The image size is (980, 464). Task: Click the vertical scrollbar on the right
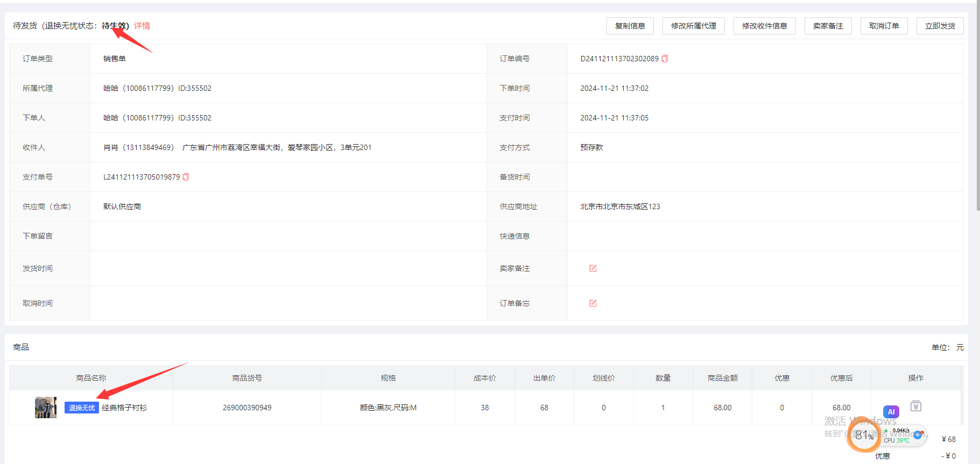coord(977,108)
